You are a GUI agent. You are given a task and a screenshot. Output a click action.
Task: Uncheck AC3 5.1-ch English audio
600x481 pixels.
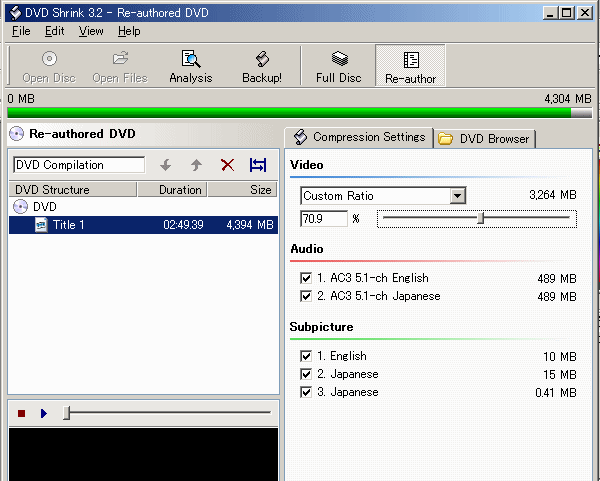[x=306, y=278]
